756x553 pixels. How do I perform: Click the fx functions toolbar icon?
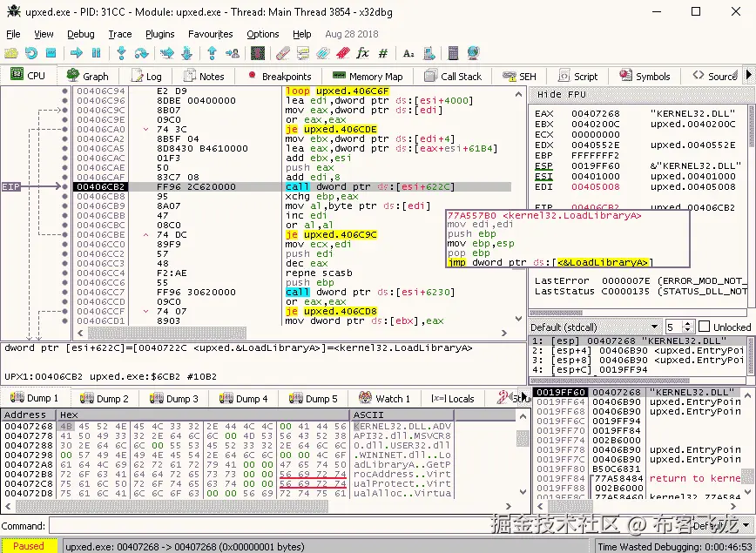[362, 53]
